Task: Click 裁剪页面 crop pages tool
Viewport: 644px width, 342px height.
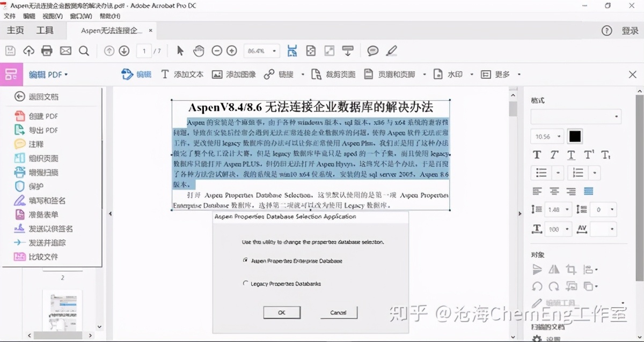Action: [x=333, y=75]
